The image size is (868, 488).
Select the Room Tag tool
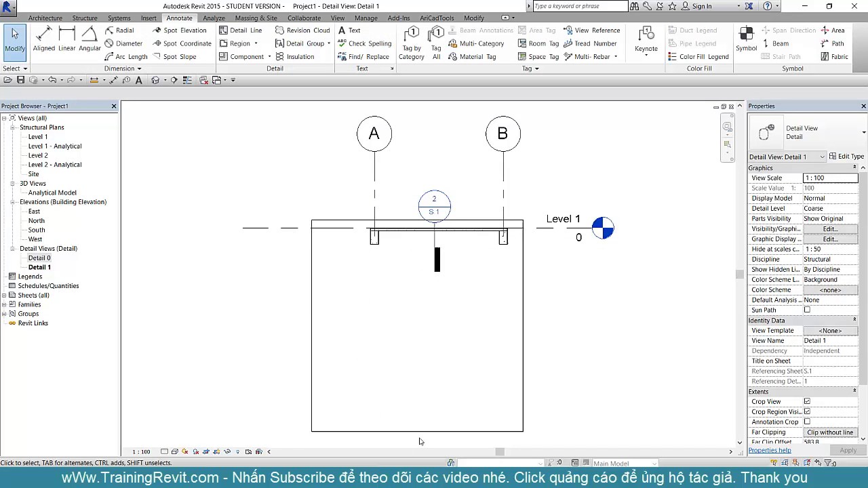(538, 43)
